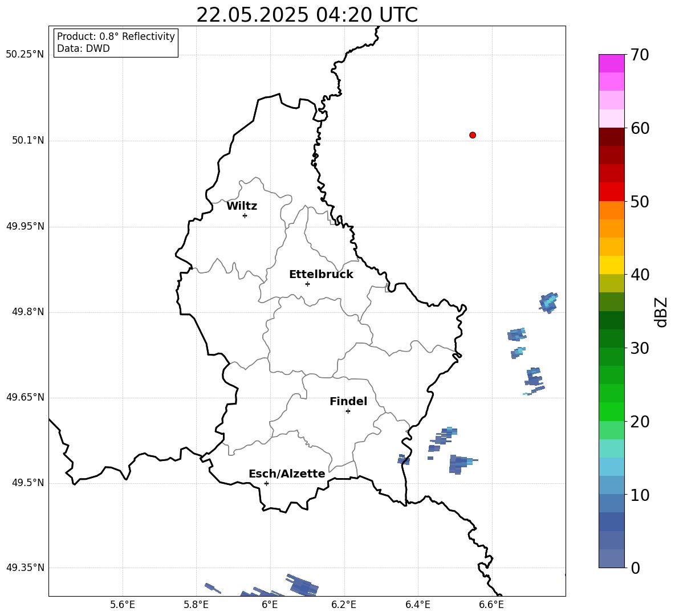Click the Findel station cross marker

pos(348,411)
